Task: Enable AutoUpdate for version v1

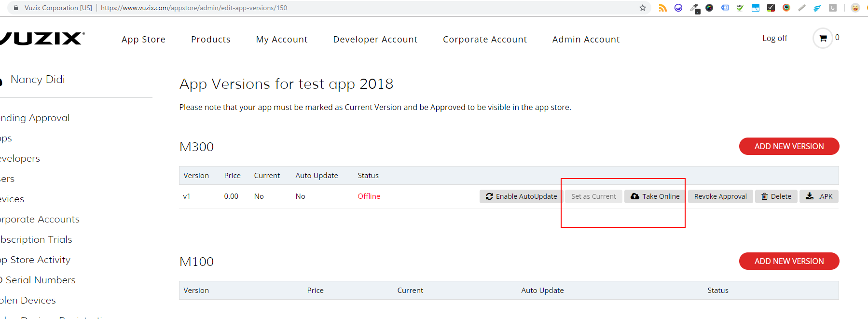Action: tap(521, 196)
